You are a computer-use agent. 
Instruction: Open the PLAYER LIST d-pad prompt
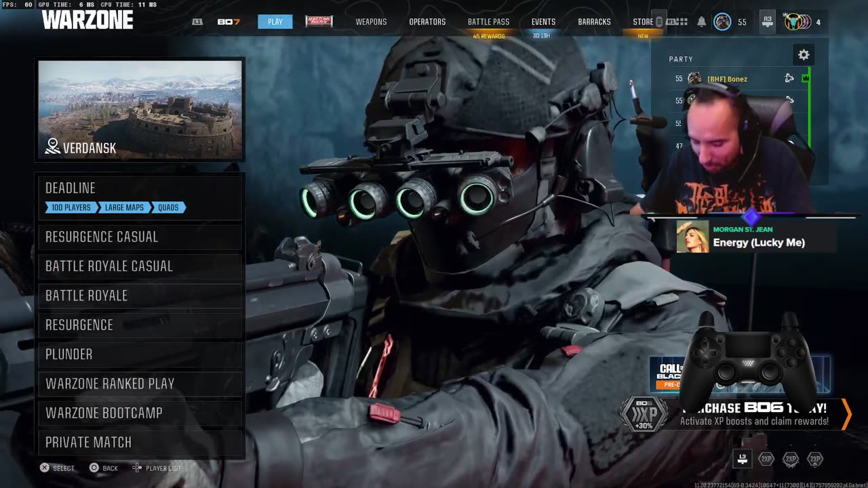pos(157,468)
